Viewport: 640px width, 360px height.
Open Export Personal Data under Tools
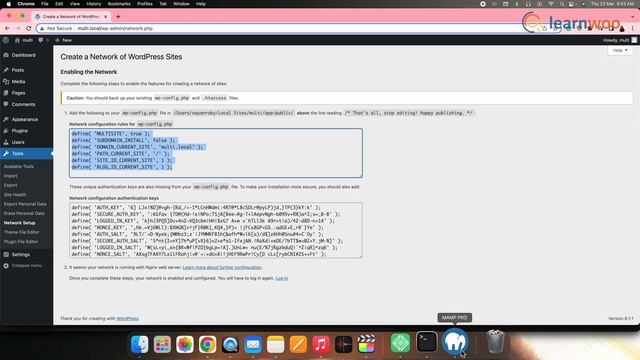pyautogui.click(x=25, y=204)
